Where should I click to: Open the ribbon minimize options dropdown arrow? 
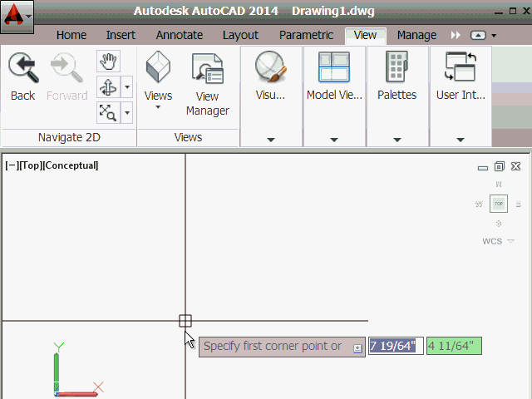coord(494,35)
